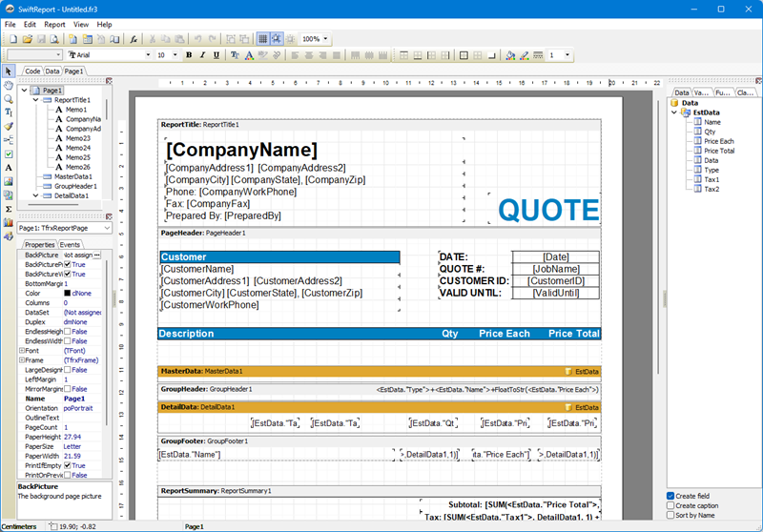Click the Open report folder icon
Image resolution: width=763 pixels, height=532 pixels.
tap(28, 39)
